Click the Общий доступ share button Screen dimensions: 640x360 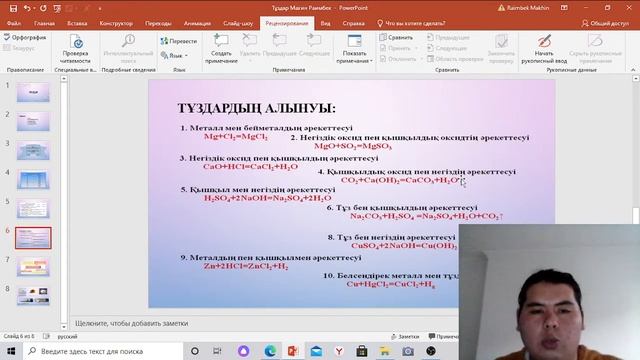[605, 23]
